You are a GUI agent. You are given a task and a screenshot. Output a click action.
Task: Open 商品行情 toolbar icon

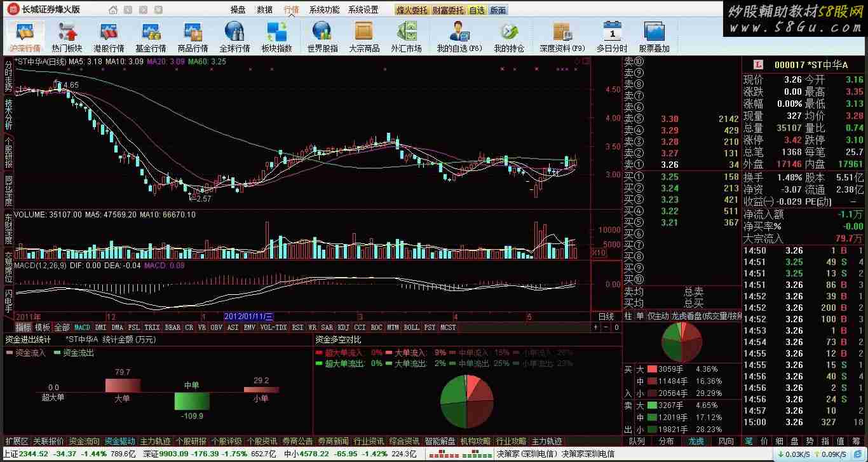point(193,37)
